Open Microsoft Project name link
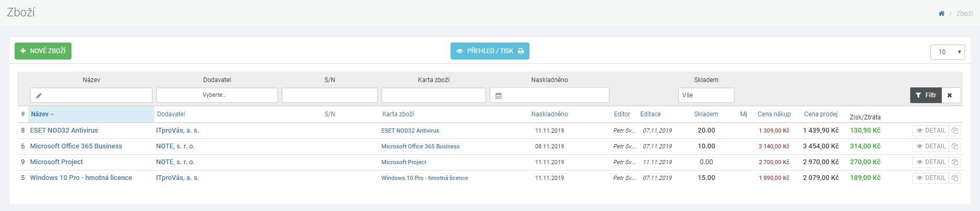 (56, 162)
